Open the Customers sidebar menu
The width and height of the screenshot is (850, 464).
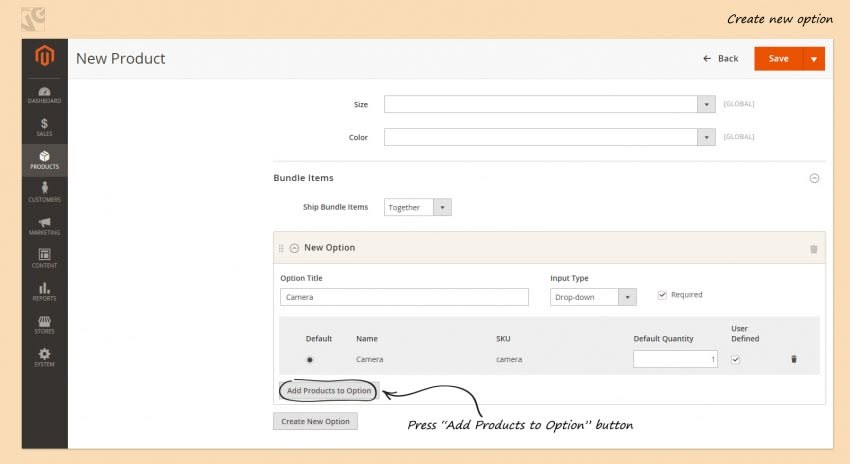point(44,192)
